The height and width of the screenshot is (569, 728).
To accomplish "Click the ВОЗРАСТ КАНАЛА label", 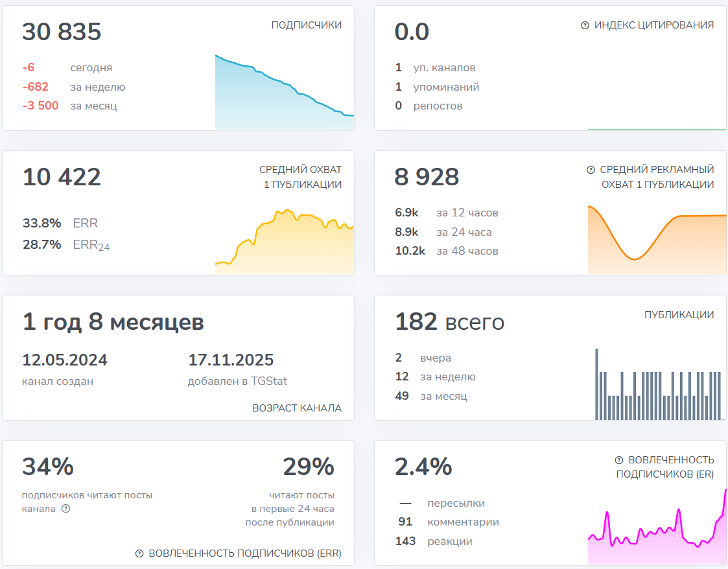I will pos(297,408).
